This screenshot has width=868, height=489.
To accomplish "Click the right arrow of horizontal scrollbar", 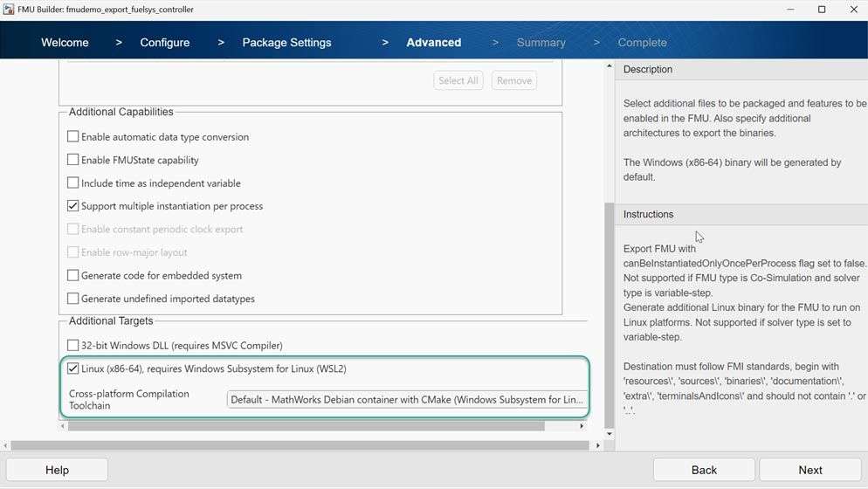I will point(597,445).
